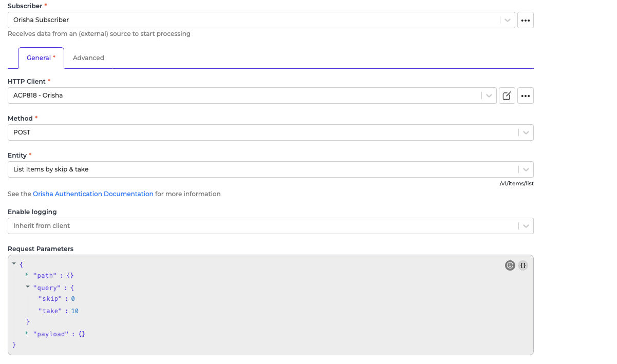Image resolution: width=617 pixels, height=364 pixels.
Task: Collapse the "query" node in JSON
Action: point(27,287)
